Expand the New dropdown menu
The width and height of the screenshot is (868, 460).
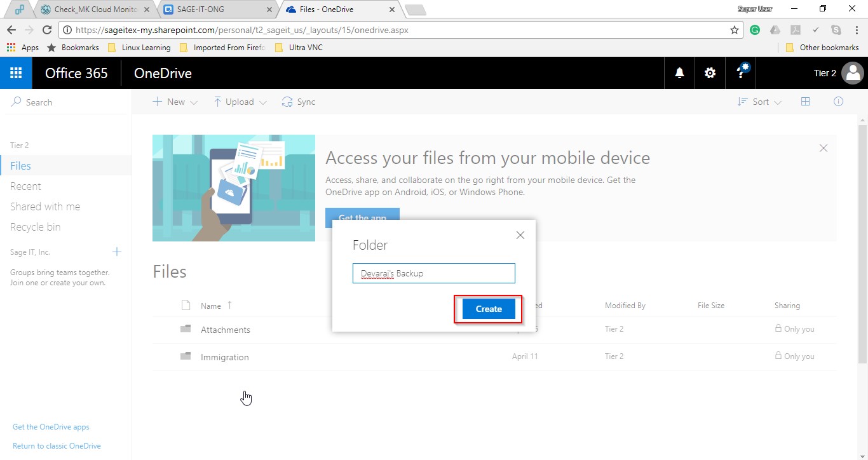pyautogui.click(x=175, y=102)
